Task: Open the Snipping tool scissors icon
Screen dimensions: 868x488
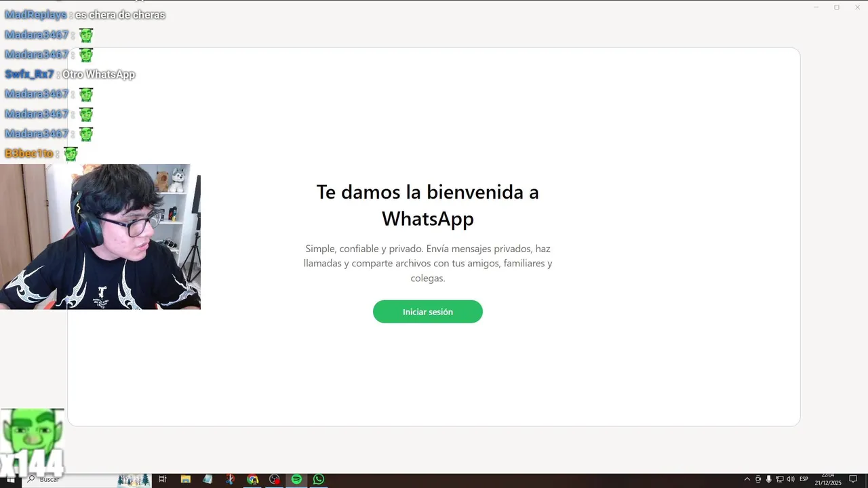Action: [x=230, y=479]
